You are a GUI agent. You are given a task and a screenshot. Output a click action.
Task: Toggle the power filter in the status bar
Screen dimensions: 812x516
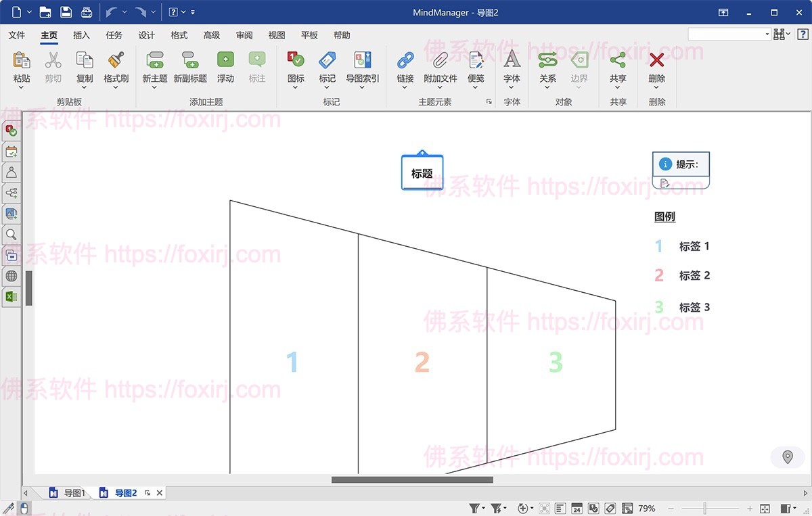click(x=495, y=507)
